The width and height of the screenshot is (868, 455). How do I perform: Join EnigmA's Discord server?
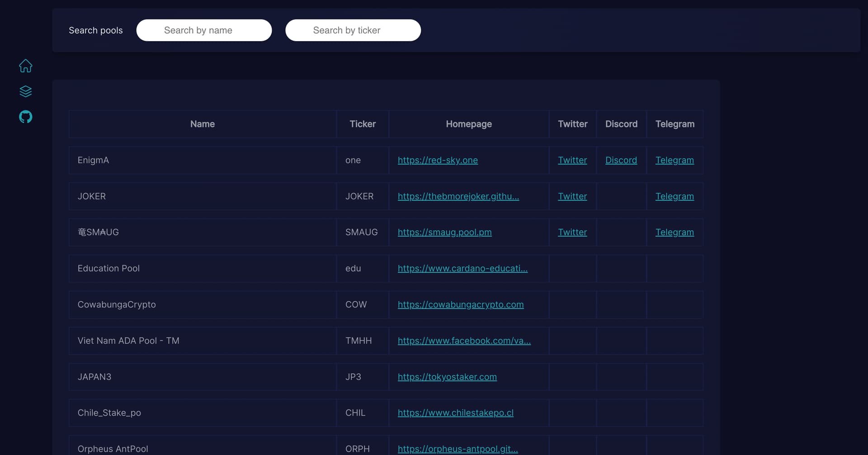click(x=620, y=160)
